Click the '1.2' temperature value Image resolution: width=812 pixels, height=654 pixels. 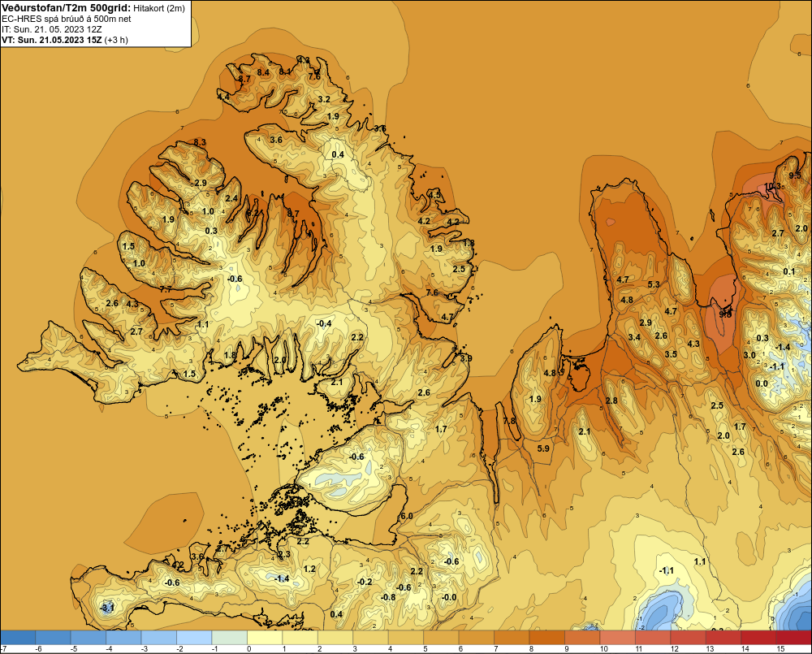309,569
